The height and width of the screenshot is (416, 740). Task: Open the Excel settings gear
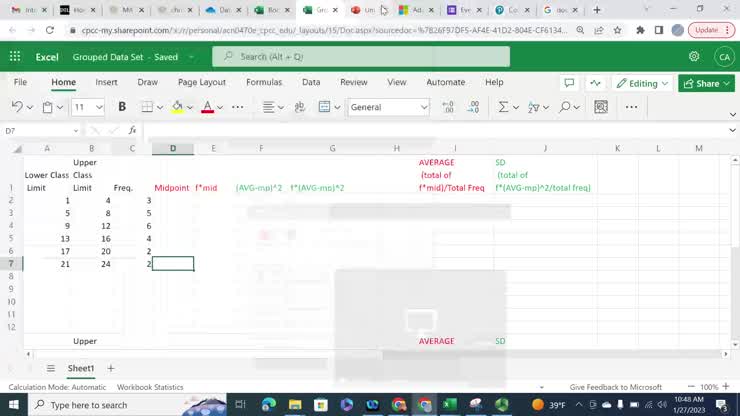point(694,57)
